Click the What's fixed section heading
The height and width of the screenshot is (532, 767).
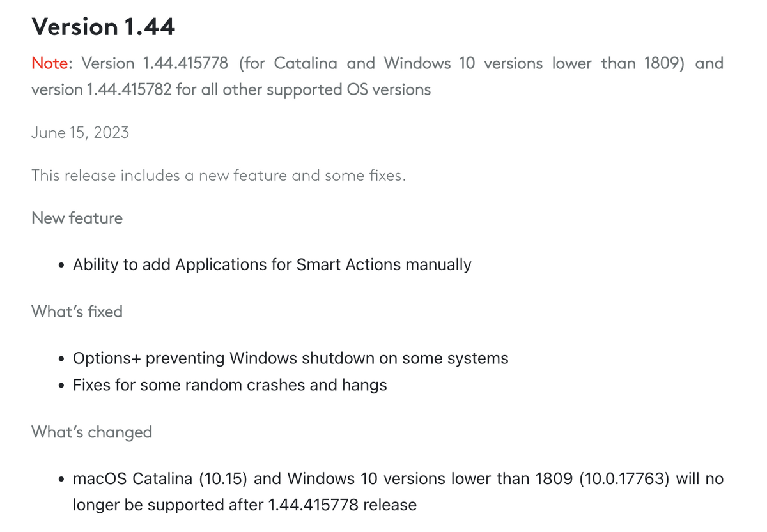77,312
